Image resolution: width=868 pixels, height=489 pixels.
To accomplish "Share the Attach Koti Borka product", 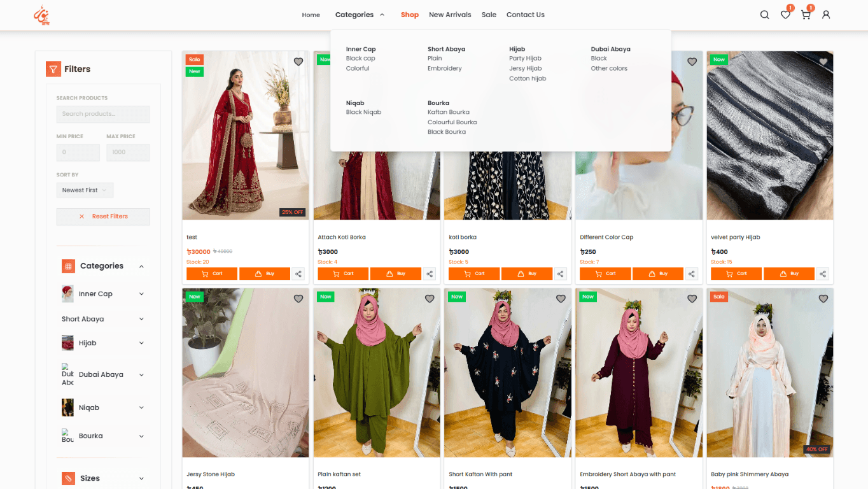I will pos(430,274).
